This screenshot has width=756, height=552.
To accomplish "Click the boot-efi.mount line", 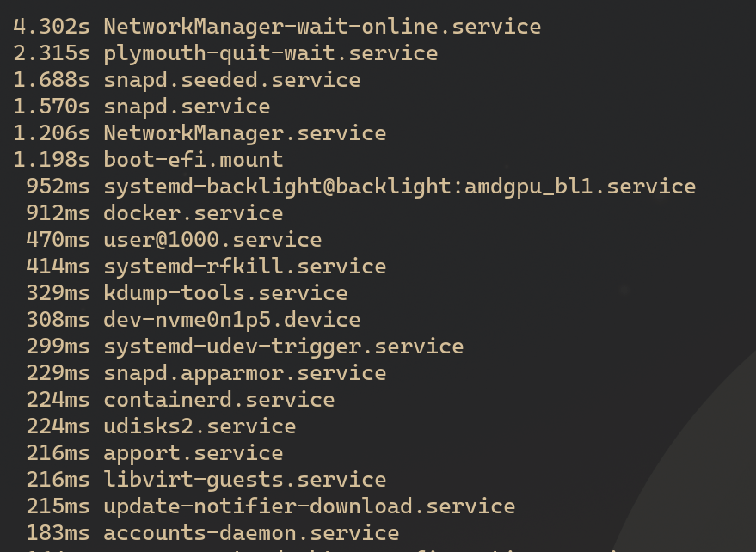I will pyautogui.click(x=193, y=160).
